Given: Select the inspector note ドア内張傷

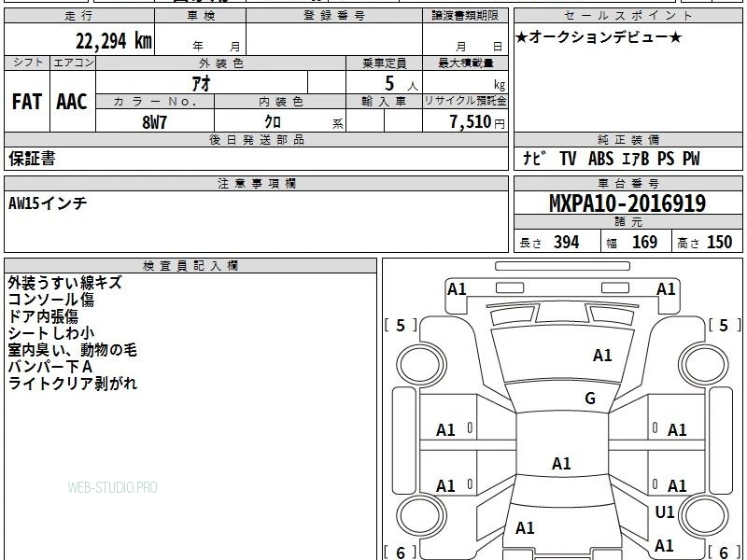Looking at the screenshot, I should [43, 316].
